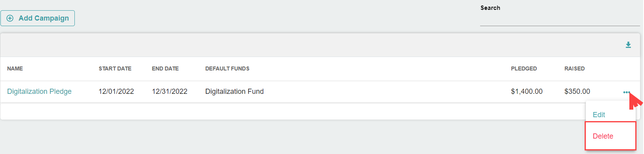Open the three-dot actions menu for Digitalization Pledge
The image size is (644, 154).
coord(626,92)
